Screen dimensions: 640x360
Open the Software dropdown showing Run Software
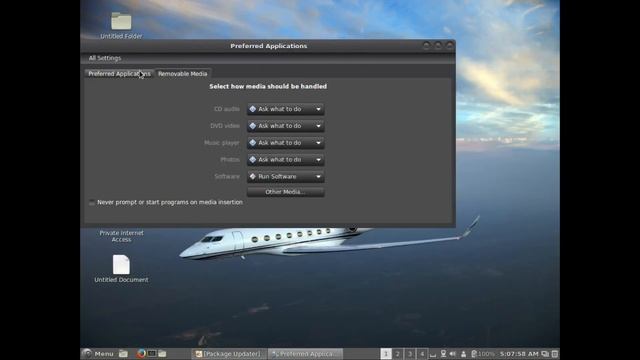click(286, 176)
